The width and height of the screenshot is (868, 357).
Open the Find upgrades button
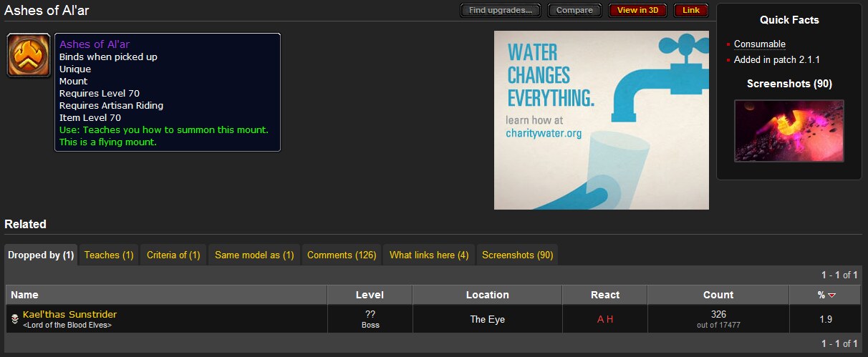click(x=501, y=10)
